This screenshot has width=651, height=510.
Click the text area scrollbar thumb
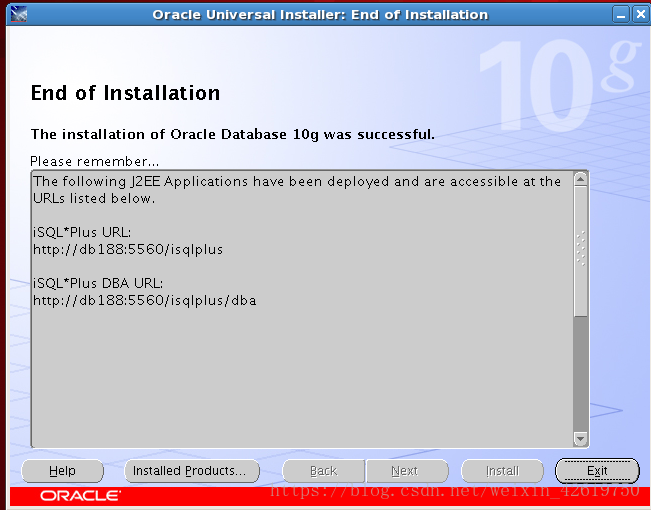580,250
